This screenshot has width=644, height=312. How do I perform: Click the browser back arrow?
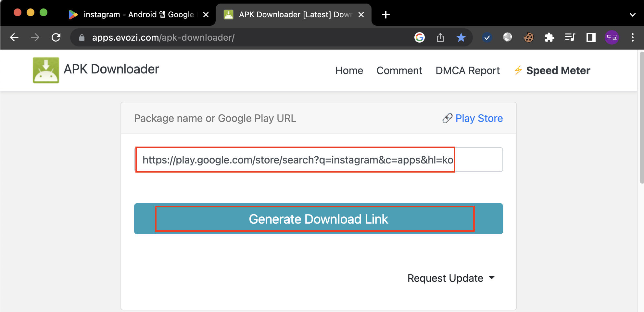(x=14, y=37)
